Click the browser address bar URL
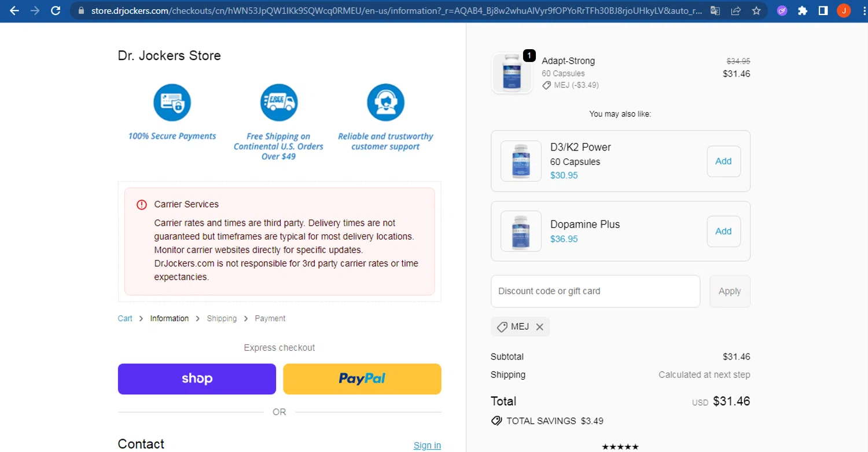The width and height of the screenshot is (868, 452). click(x=396, y=10)
